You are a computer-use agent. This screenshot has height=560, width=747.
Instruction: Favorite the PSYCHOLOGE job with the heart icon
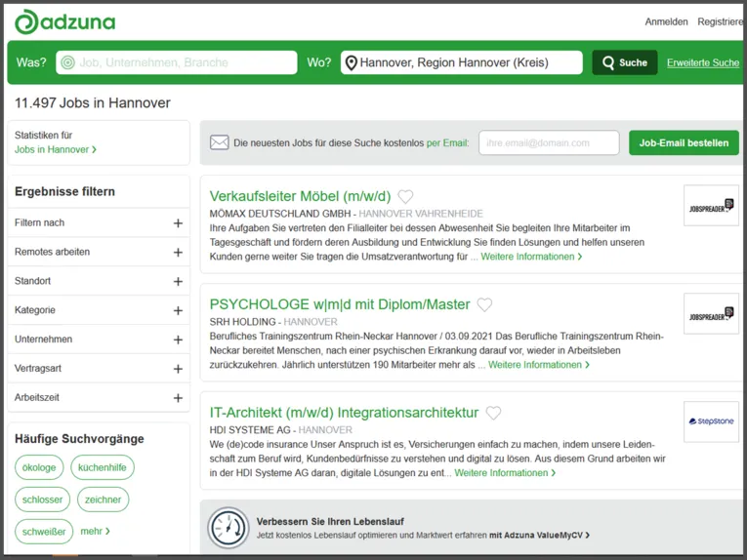tap(484, 304)
